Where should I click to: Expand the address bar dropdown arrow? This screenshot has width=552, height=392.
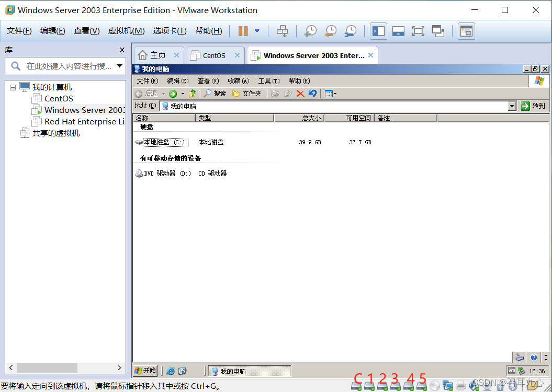click(512, 106)
